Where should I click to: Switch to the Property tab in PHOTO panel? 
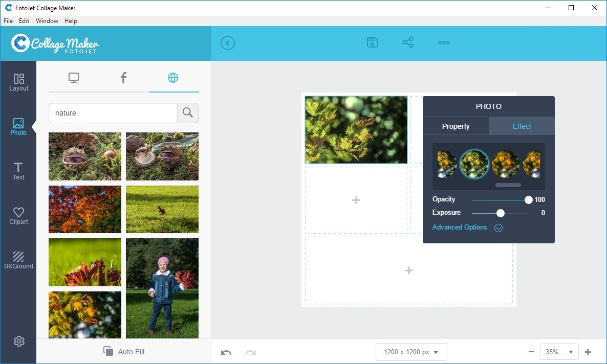click(456, 126)
